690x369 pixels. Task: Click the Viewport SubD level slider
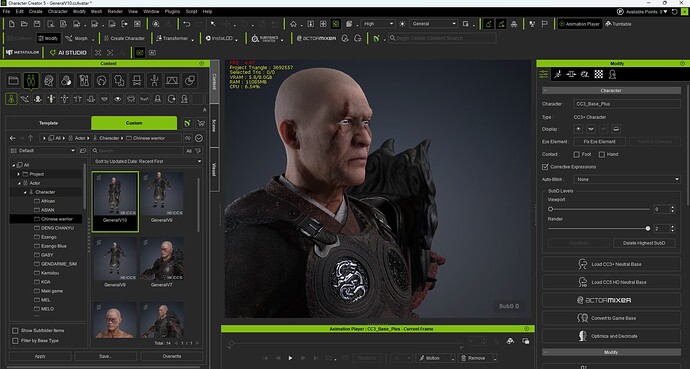[x=599, y=209]
